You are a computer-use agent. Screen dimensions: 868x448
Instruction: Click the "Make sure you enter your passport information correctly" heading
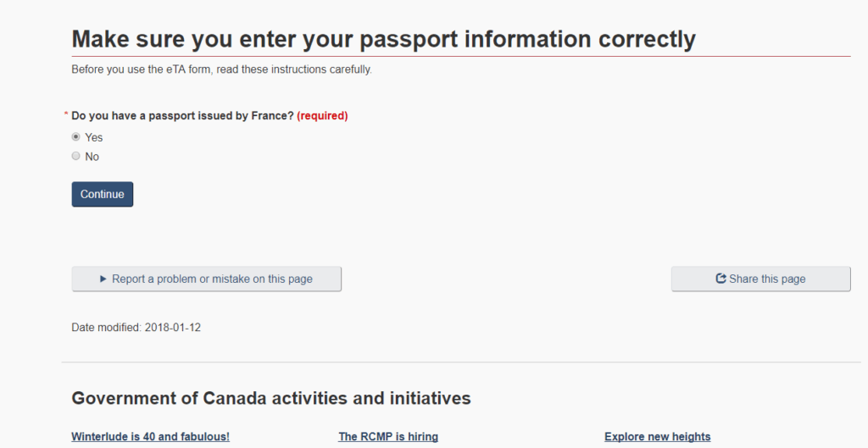384,39
